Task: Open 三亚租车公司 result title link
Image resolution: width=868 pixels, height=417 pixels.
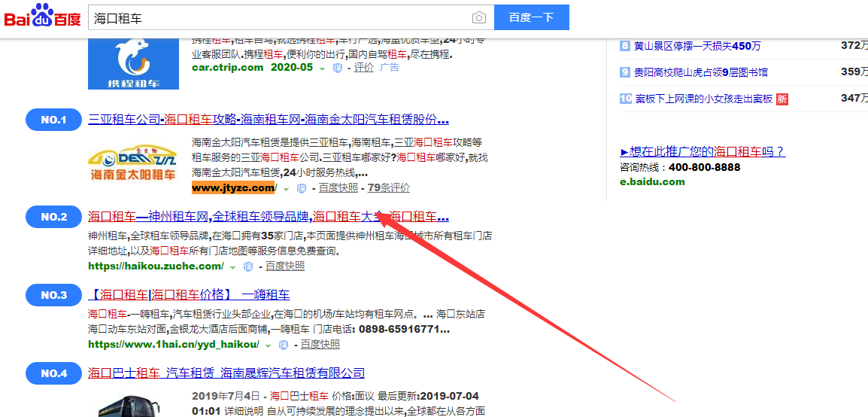Action: [269, 120]
